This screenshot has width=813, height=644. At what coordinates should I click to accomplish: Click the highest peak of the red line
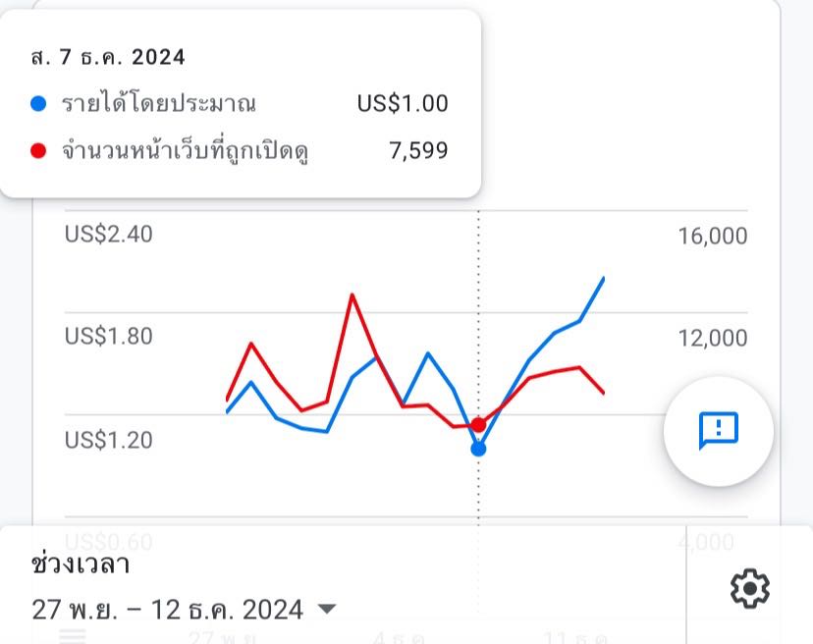352,295
